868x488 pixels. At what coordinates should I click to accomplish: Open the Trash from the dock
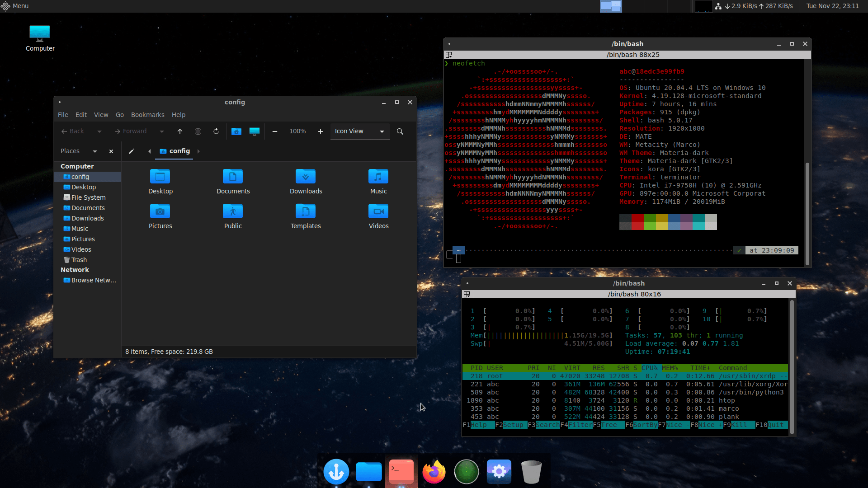pyautogui.click(x=532, y=471)
